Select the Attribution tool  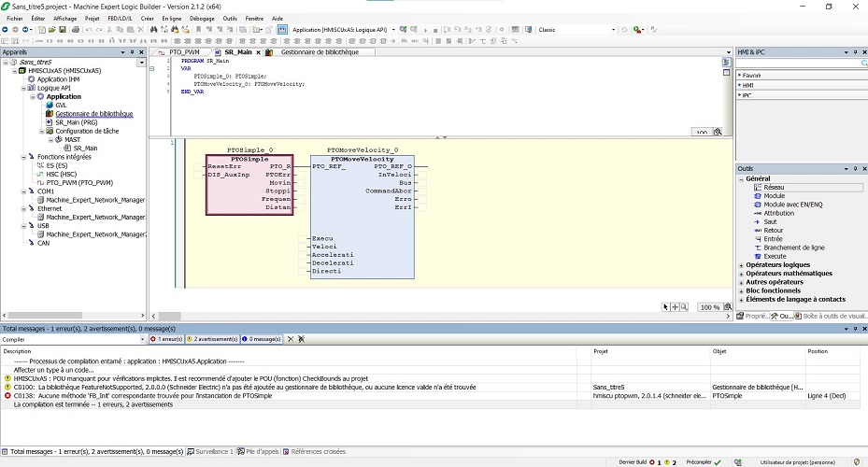[x=778, y=213]
